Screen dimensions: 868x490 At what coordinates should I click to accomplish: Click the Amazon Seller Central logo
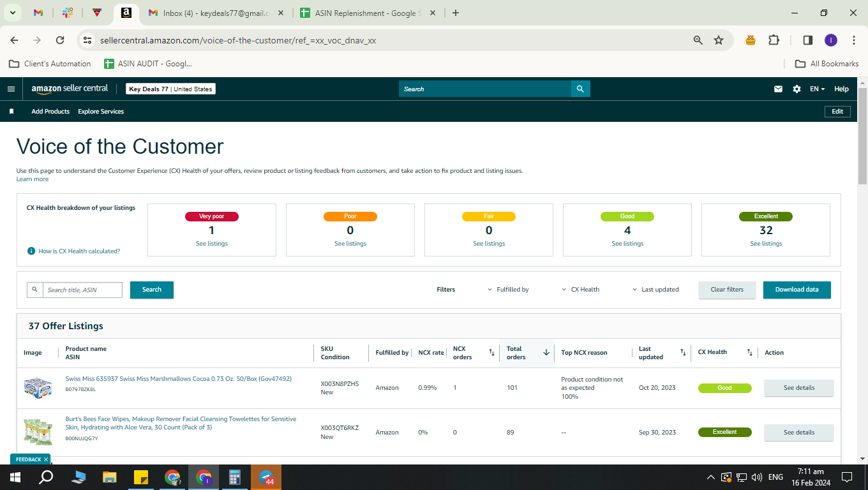70,89
